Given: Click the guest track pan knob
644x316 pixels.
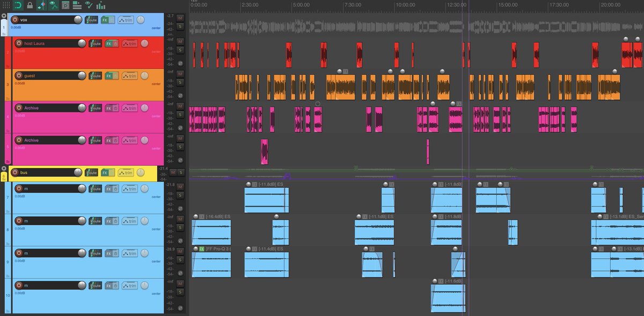Looking at the screenshot, I should 144,76.
